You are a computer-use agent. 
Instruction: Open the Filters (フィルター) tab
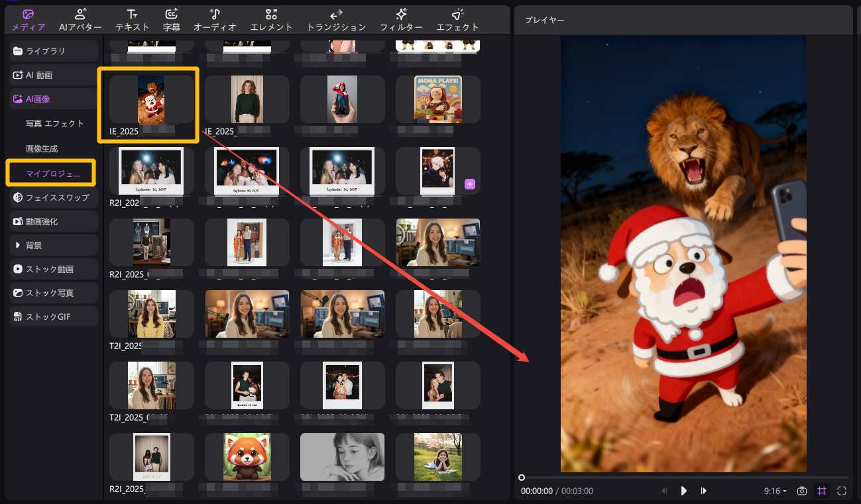click(x=401, y=20)
